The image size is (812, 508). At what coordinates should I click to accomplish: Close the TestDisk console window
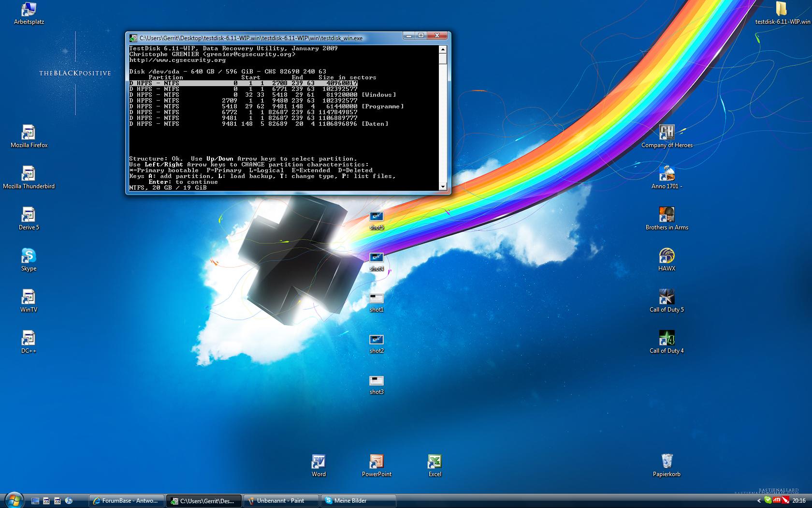click(437, 36)
